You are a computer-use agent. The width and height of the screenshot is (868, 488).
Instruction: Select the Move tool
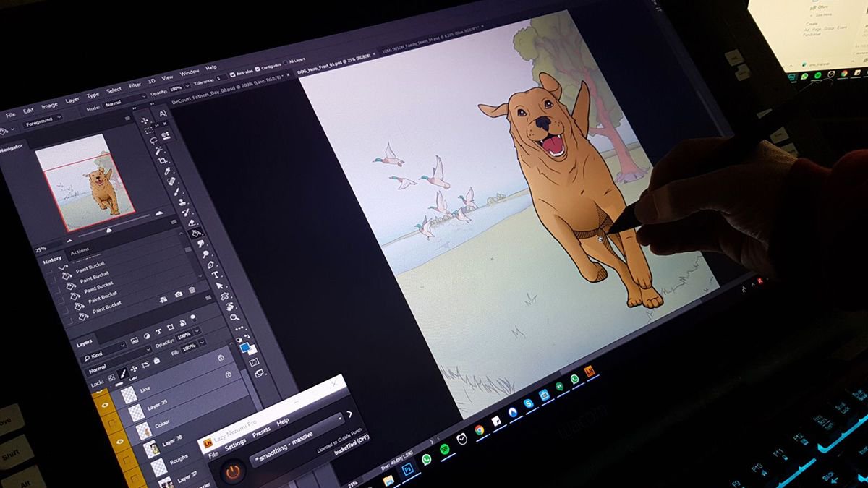click(x=145, y=121)
